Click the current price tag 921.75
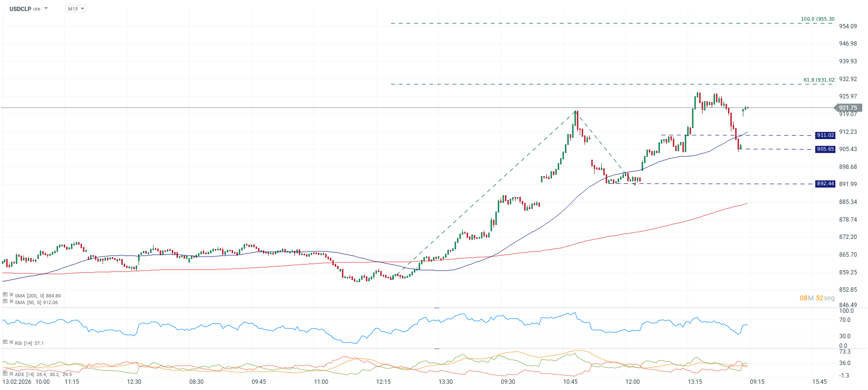 click(x=848, y=108)
